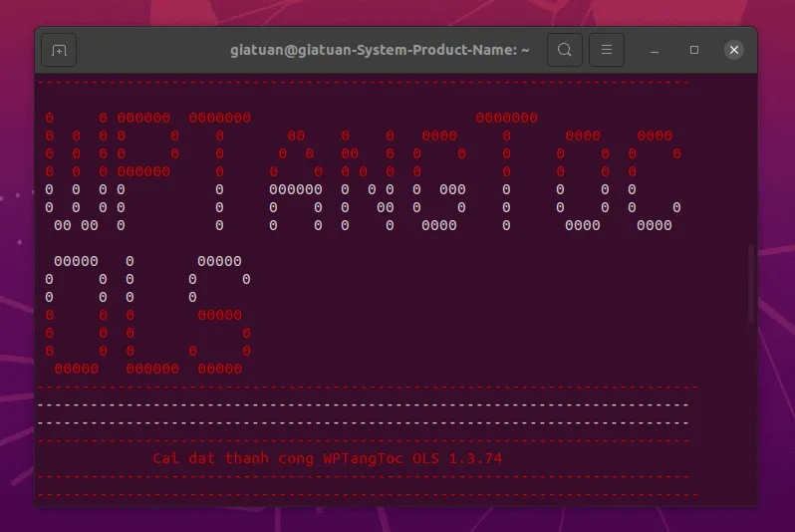Image resolution: width=795 pixels, height=532 pixels.
Task: Click the desktop wallpaper left of the window
Action: 16,299
